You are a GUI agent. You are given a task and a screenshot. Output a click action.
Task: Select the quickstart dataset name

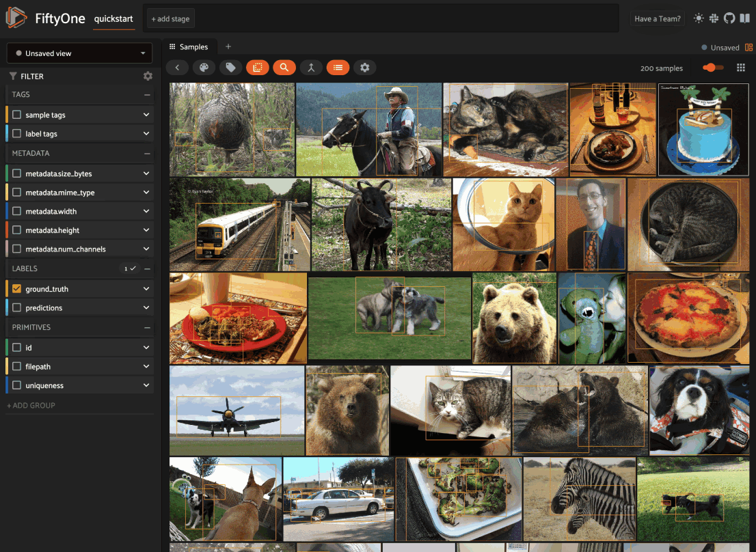(113, 18)
